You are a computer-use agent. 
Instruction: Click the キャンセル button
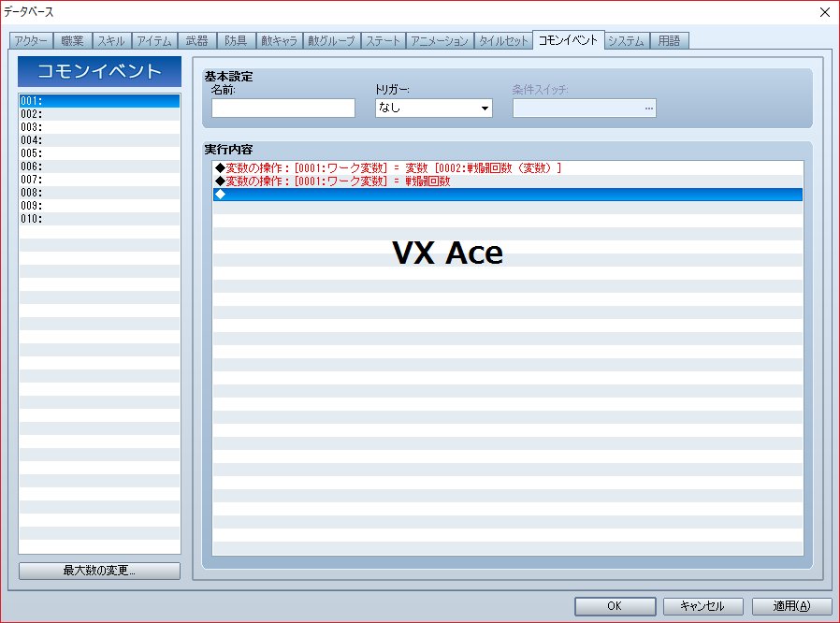pyautogui.click(x=703, y=606)
